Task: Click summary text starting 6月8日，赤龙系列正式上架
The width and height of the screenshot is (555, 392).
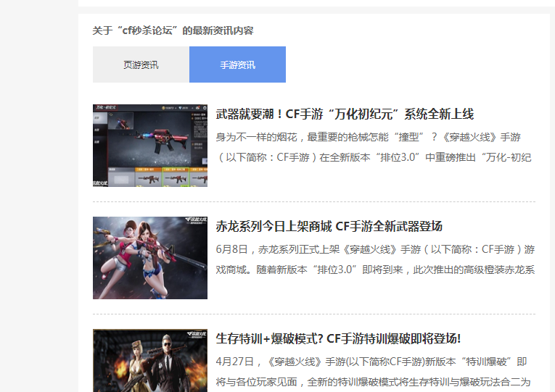Action: point(375,259)
